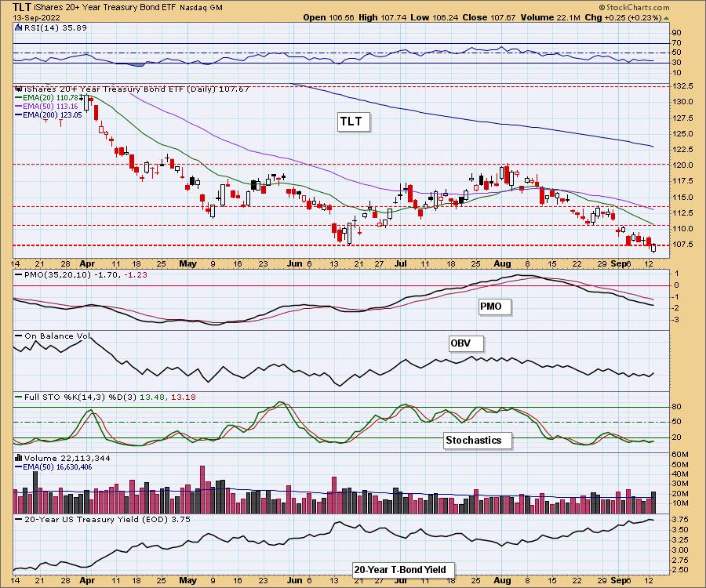Click the EMA(200) 123.05 legend entry
The height and width of the screenshot is (588, 706).
coord(49,114)
